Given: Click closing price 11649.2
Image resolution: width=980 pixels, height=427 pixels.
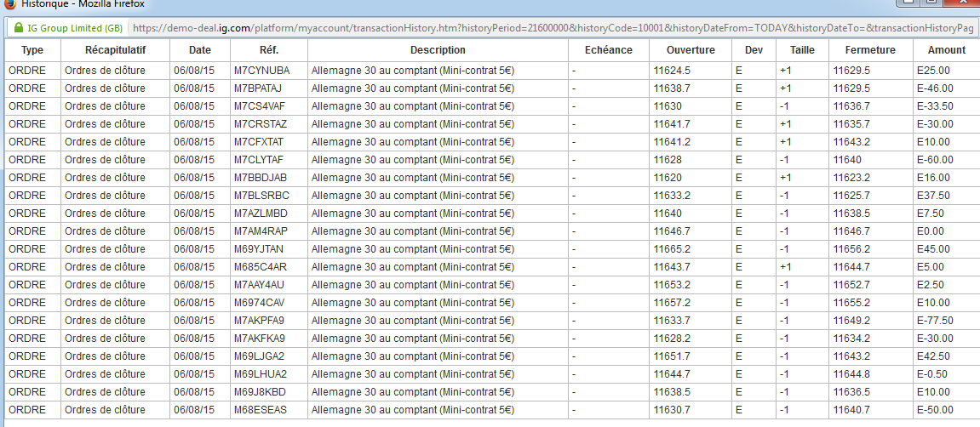Looking at the screenshot, I should click(x=852, y=321).
